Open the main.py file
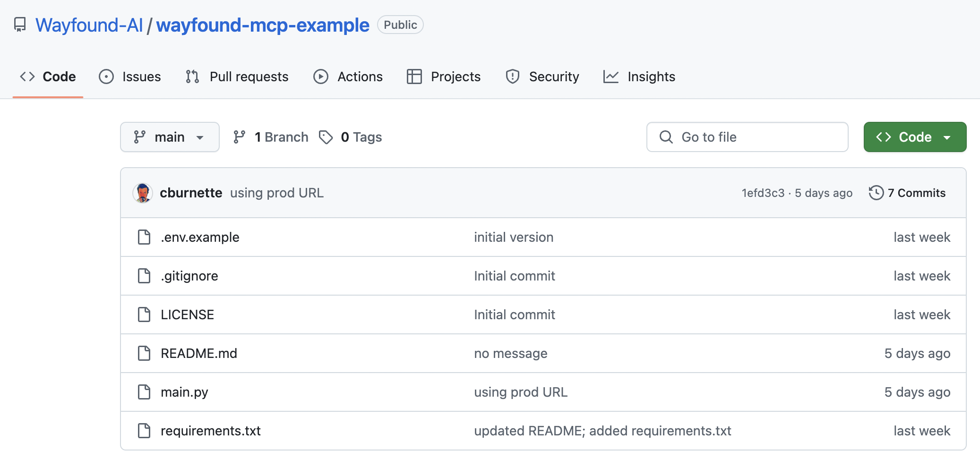This screenshot has width=980, height=459. (184, 392)
